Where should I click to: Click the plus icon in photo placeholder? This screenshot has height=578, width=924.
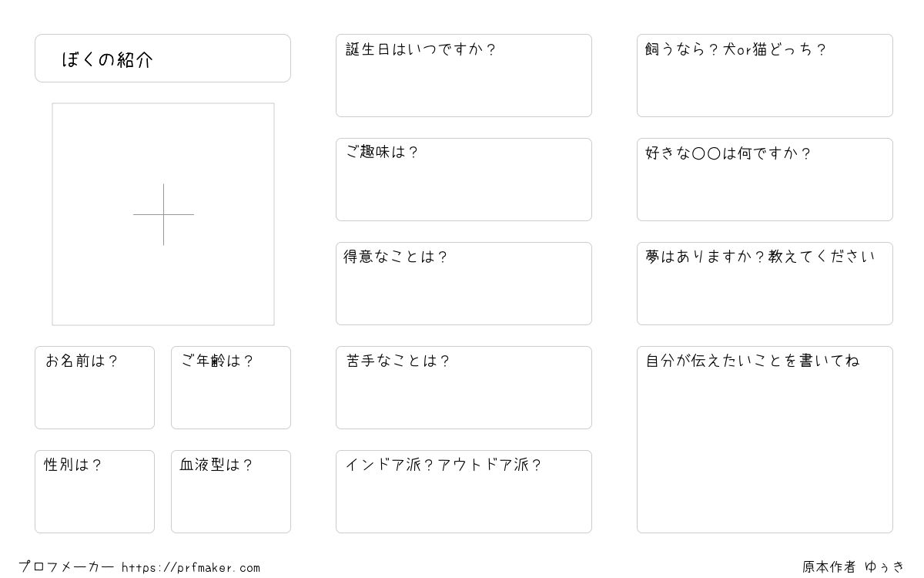click(163, 214)
